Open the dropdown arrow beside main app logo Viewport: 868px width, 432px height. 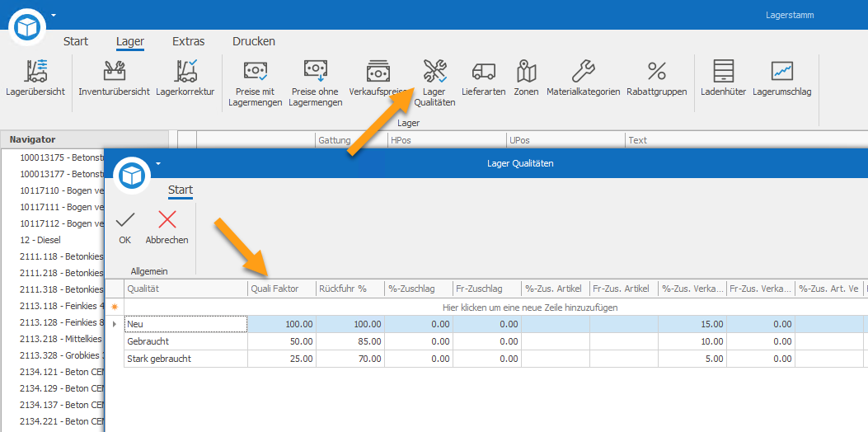(x=54, y=15)
